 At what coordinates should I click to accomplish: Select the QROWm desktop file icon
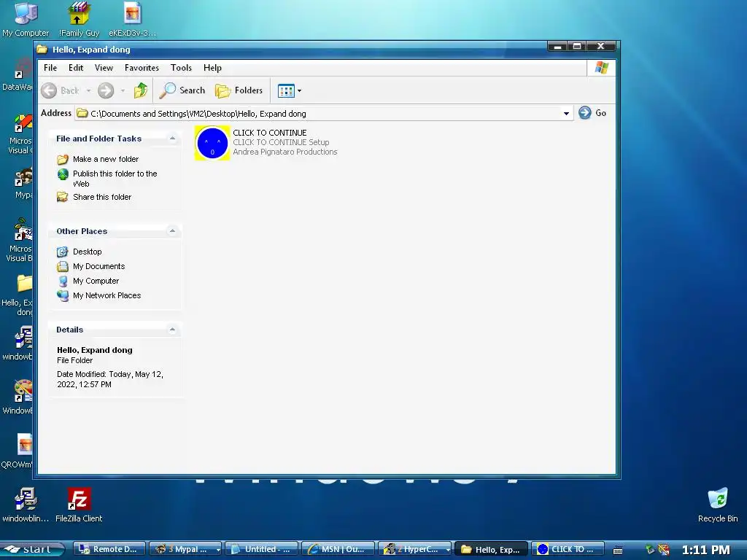17,451
